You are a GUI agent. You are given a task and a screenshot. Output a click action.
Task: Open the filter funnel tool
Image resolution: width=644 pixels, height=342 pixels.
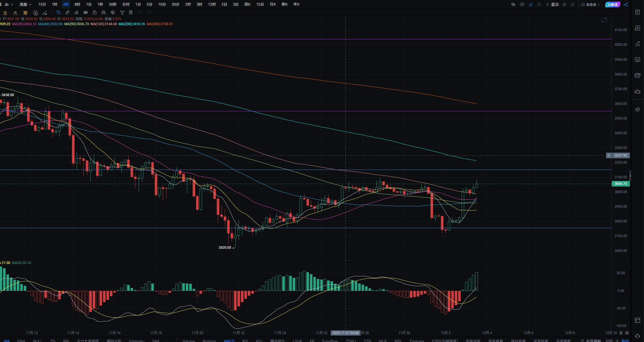tap(122, 12)
